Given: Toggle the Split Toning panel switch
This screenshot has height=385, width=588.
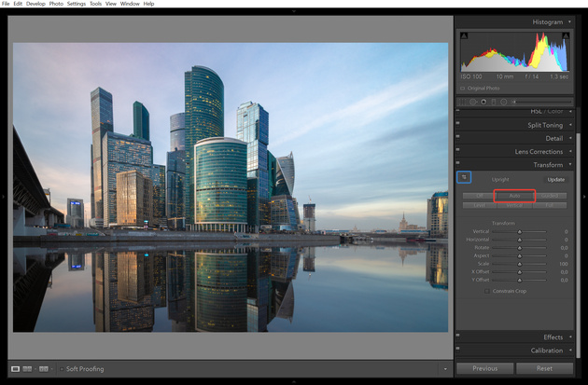Looking at the screenshot, I should click(x=457, y=123).
